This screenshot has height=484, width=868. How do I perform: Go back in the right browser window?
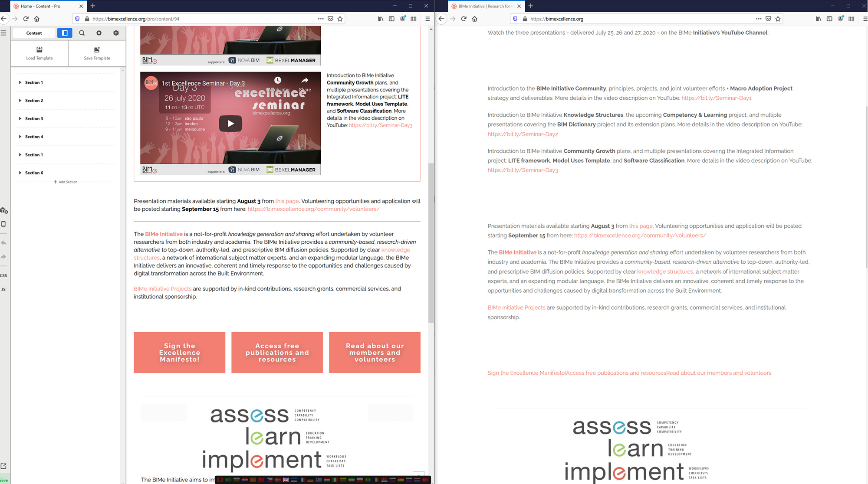pyautogui.click(x=441, y=19)
